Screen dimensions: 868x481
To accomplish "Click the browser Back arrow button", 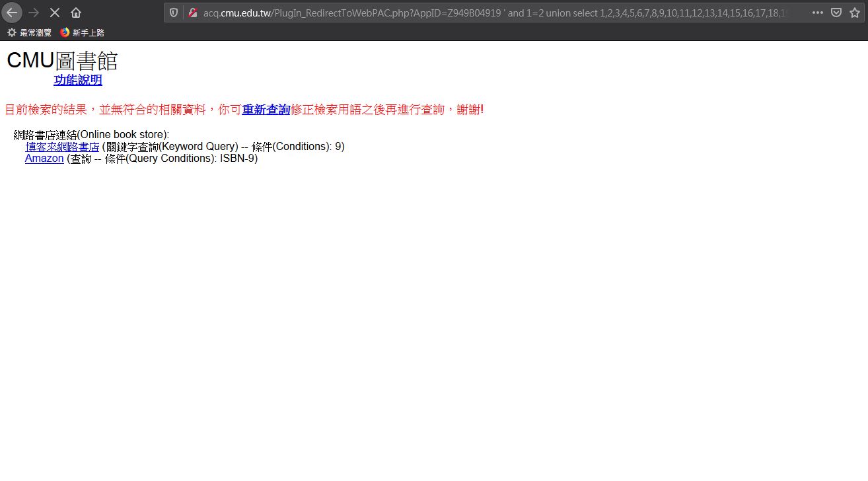I will 12,13.
